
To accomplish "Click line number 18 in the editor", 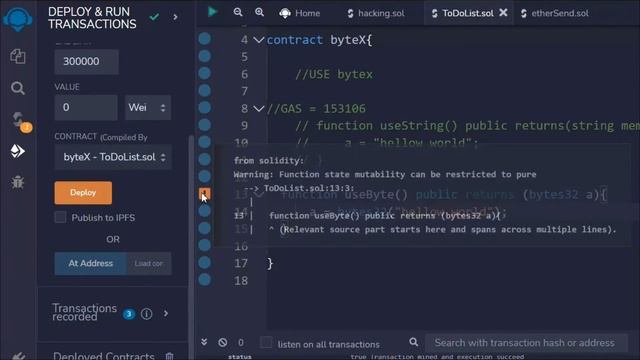I will click(x=241, y=280).
